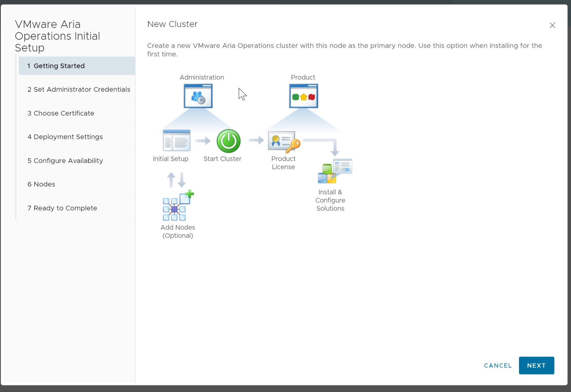
Task: Click the "Product License" label
Action: click(284, 163)
